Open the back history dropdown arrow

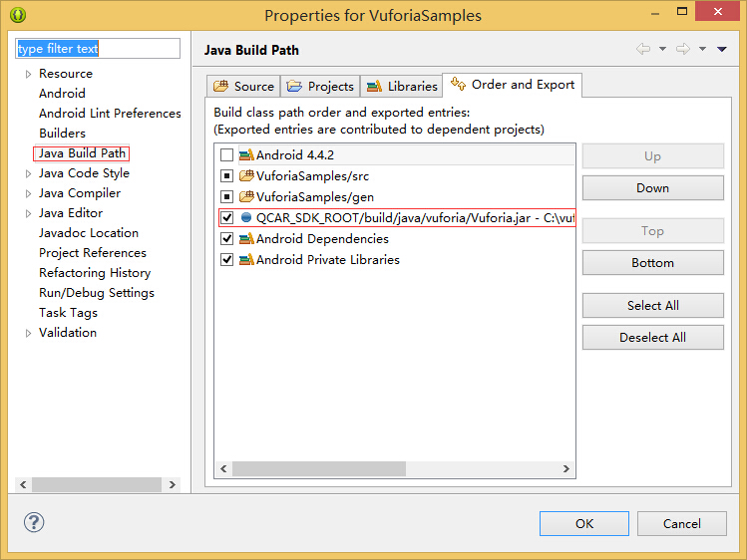(x=662, y=49)
